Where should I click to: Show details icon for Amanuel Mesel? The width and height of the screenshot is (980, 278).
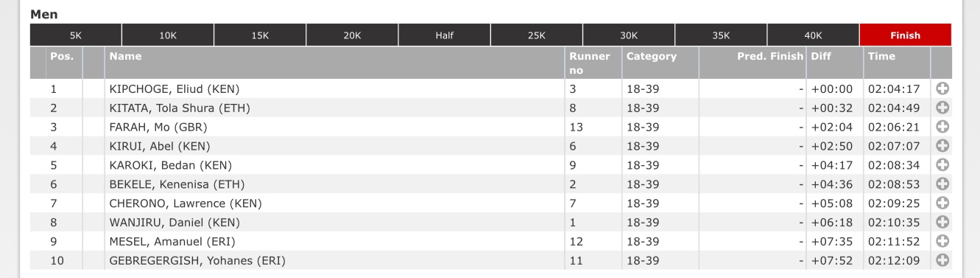(x=942, y=241)
